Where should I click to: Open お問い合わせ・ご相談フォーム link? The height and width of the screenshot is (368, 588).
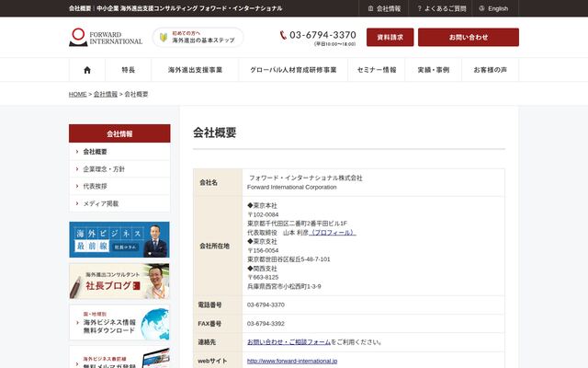click(x=288, y=342)
